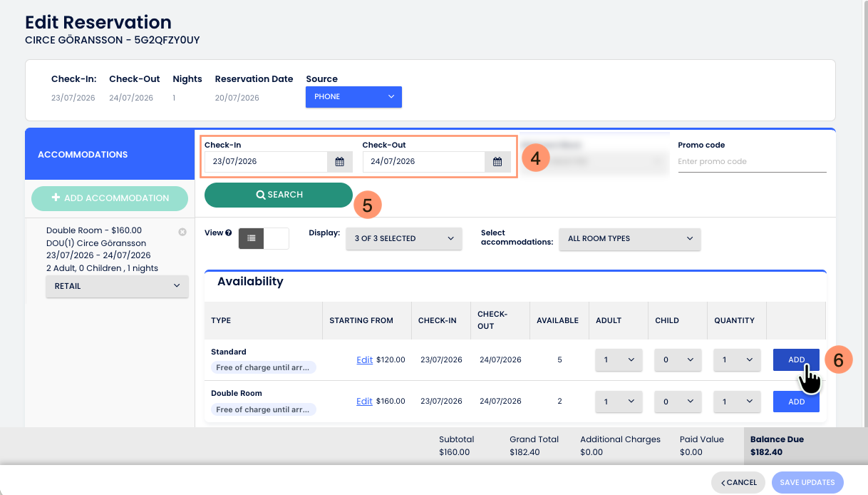The height and width of the screenshot is (495, 868).
Task: Remove the Double Room accommodation with the x icon
Action: pos(182,232)
